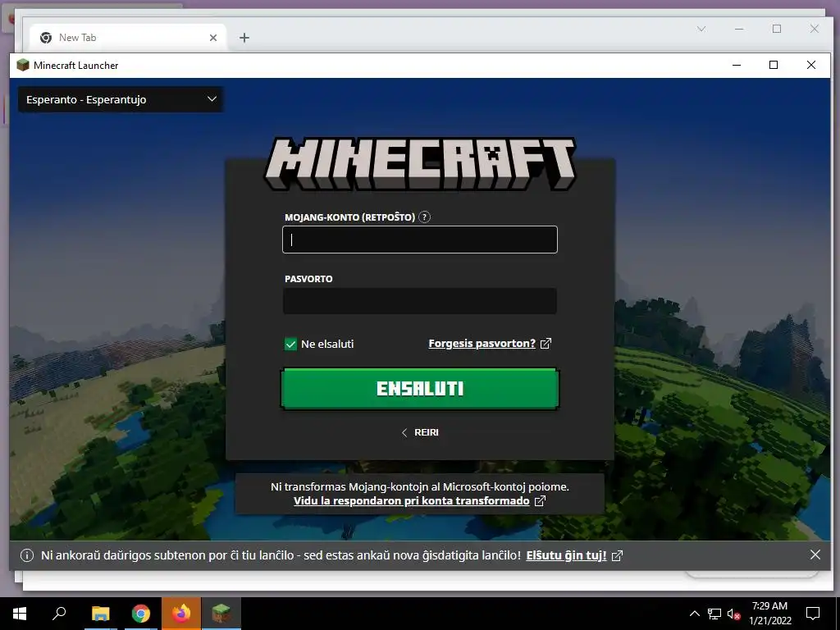Click external-link icon beside konta transformado link
This screenshot has height=630, width=840.
click(x=540, y=501)
